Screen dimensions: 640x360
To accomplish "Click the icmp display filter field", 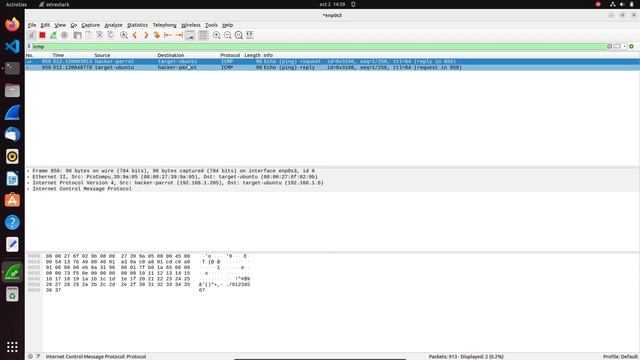I will (x=318, y=47).
